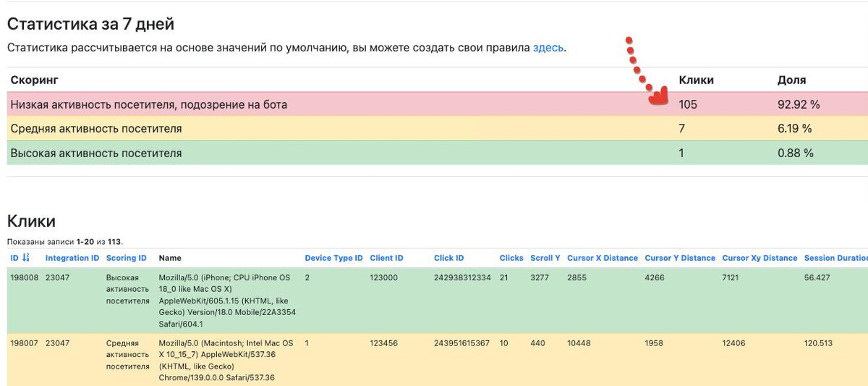868x386 pixels.
Task: Select the red low-activity bot suspicion row
Action: tap(438, 104)
